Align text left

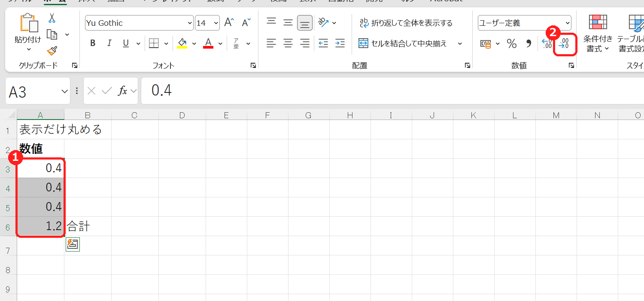coord(271,43)
